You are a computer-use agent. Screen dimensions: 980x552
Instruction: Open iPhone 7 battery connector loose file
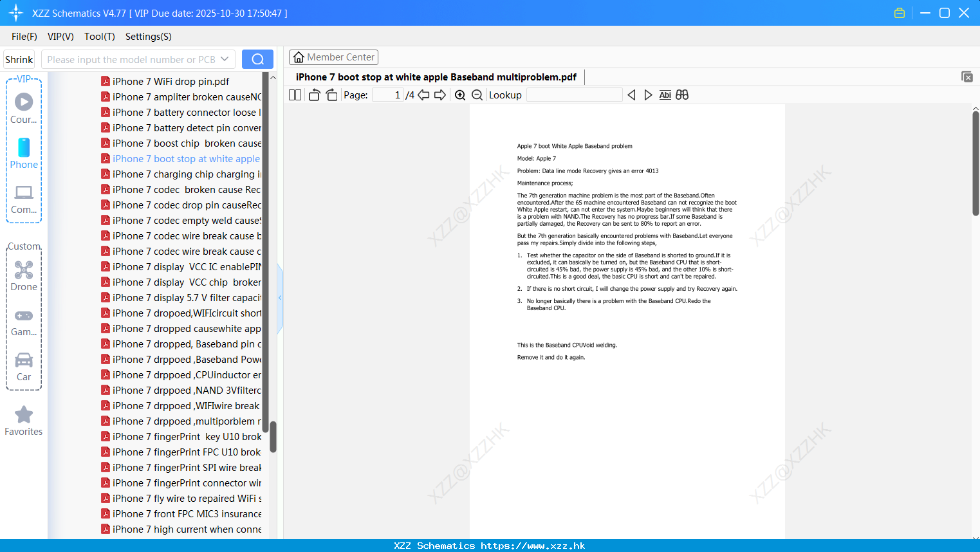(181, 112)
